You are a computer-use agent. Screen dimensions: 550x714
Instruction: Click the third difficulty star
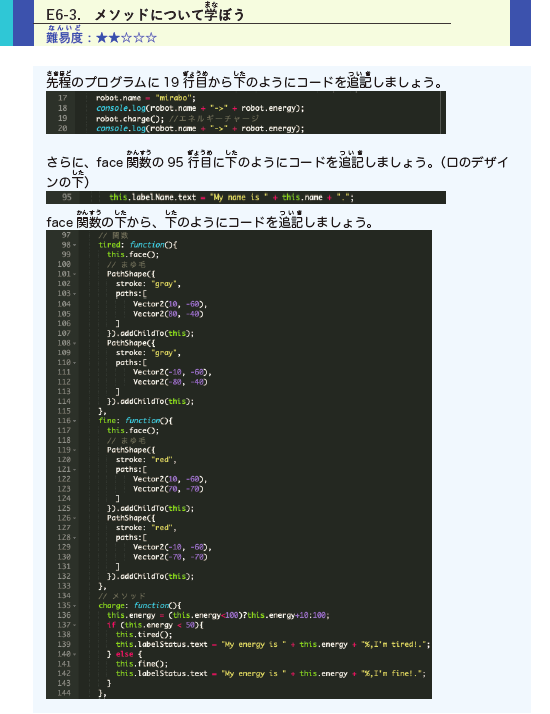(x=127, y=38)
